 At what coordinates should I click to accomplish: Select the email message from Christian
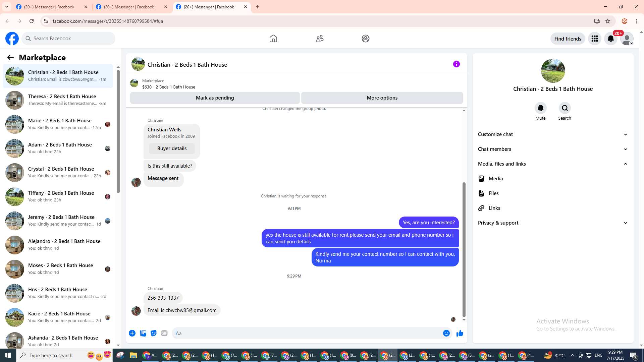tap(182, 310)
